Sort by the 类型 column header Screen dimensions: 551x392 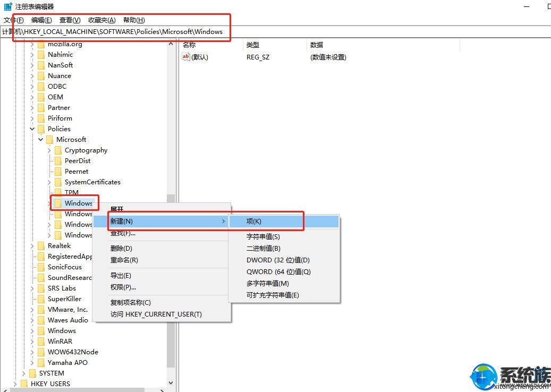tap(275, 45)
